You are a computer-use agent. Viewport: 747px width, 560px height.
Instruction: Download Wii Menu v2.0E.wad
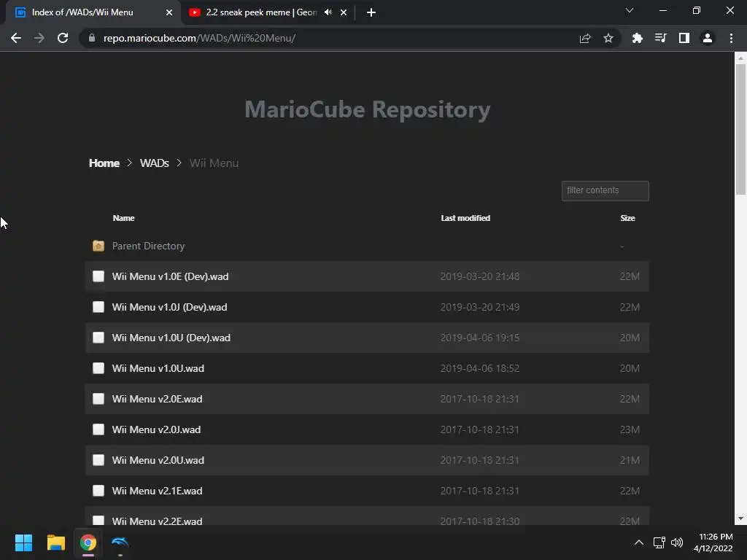tap(158, 399)
